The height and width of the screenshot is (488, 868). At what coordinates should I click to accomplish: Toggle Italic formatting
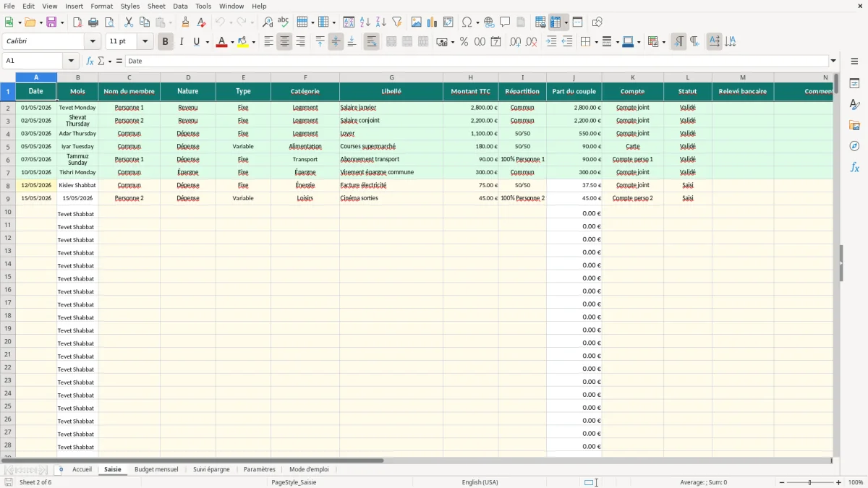coord(181,42)
